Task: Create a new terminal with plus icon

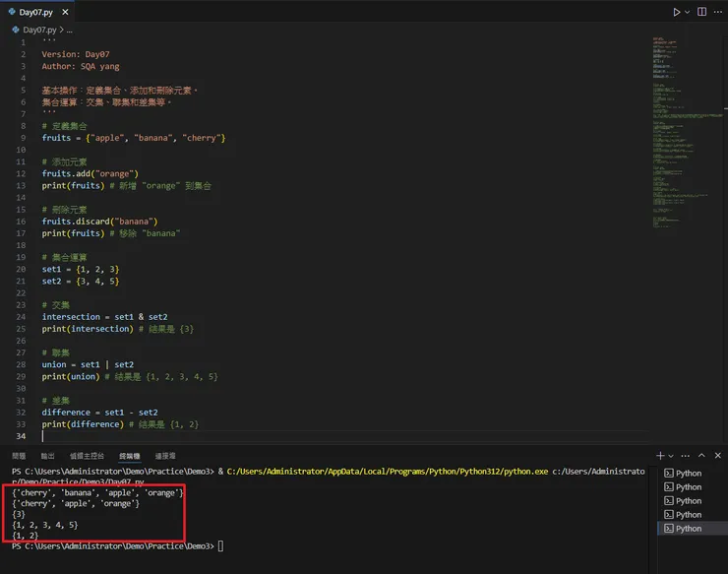Action: click(660, 456)
